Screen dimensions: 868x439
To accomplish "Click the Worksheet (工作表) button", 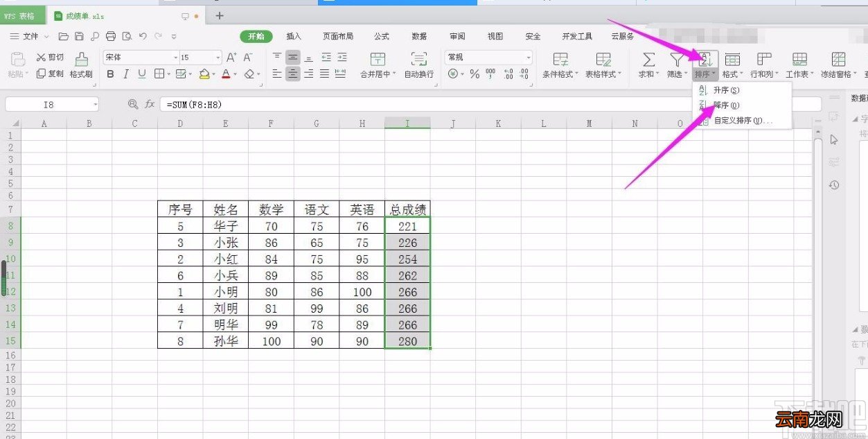I will pyautogui.click(x=799, y=65).
